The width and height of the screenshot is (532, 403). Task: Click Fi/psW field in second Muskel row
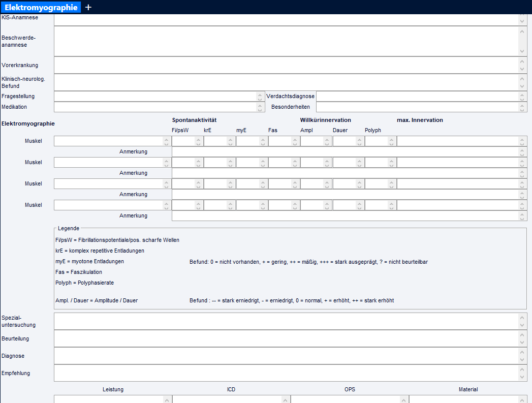pos(187,163)
